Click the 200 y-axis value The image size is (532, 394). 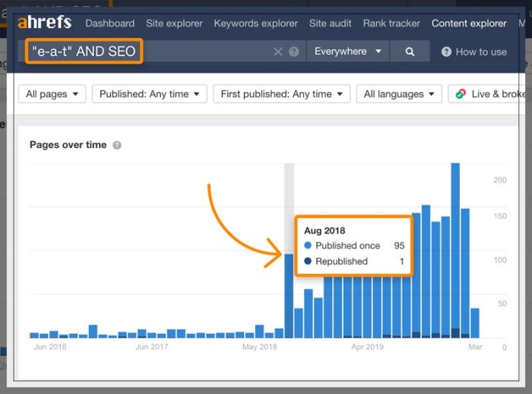[500, 180]
